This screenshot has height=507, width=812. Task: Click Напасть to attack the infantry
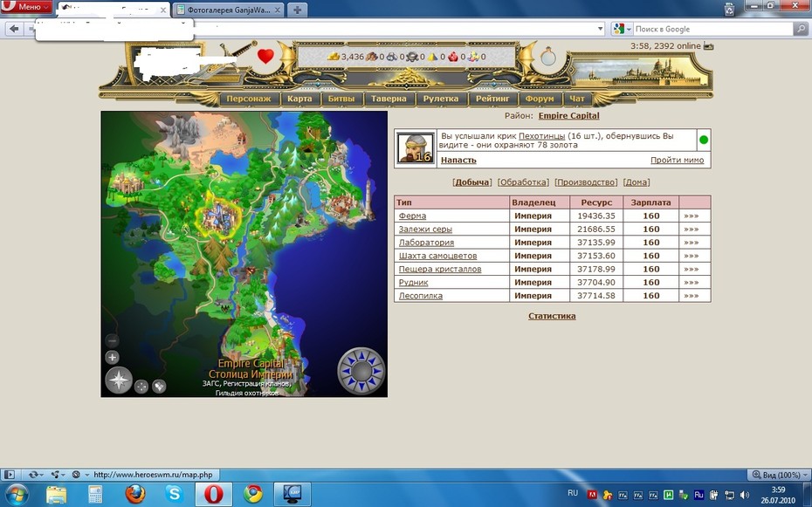tap(458, 160)
